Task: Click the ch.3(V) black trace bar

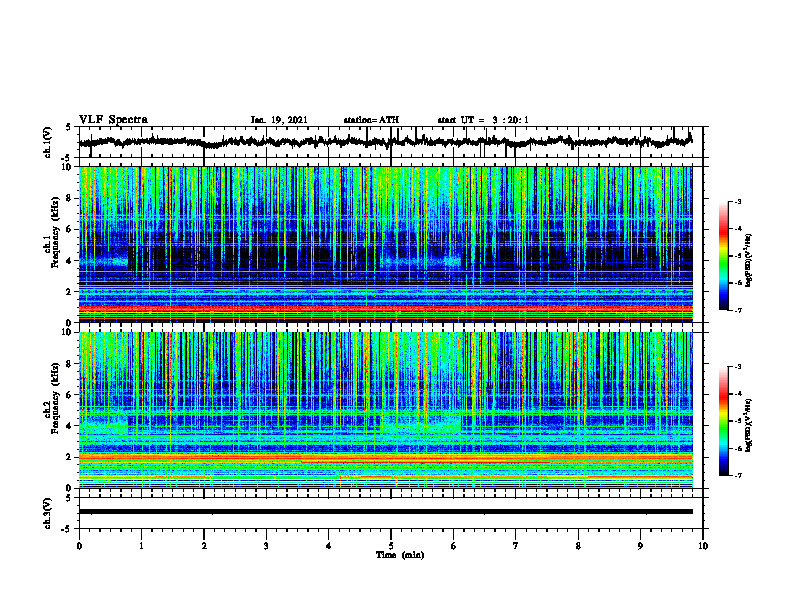Action: (386, 512)
